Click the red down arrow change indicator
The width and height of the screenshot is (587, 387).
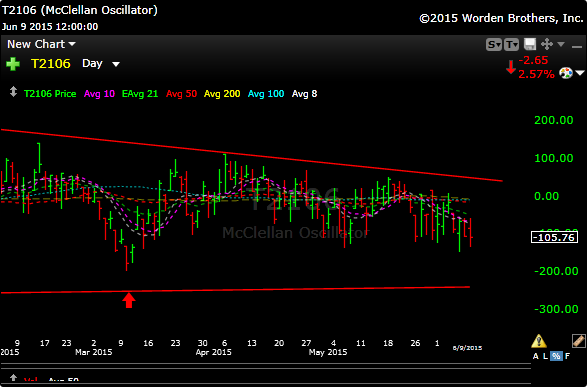pos(511,67)
